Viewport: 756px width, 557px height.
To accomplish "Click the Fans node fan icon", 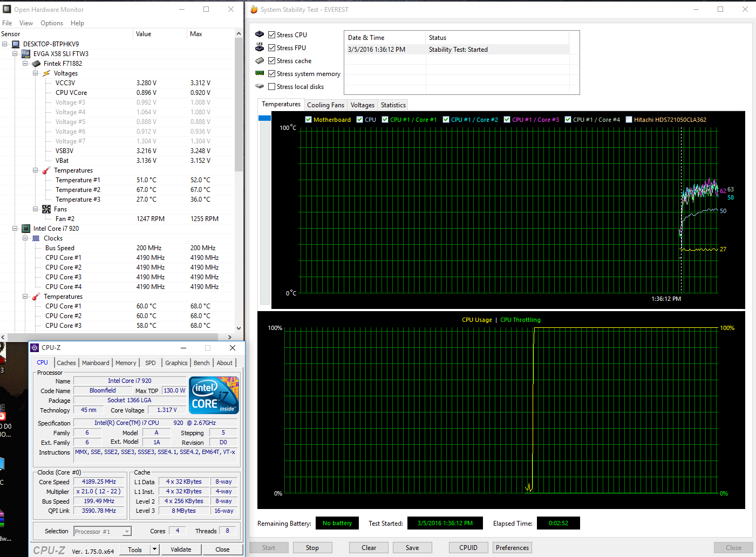I will [46, 209].
